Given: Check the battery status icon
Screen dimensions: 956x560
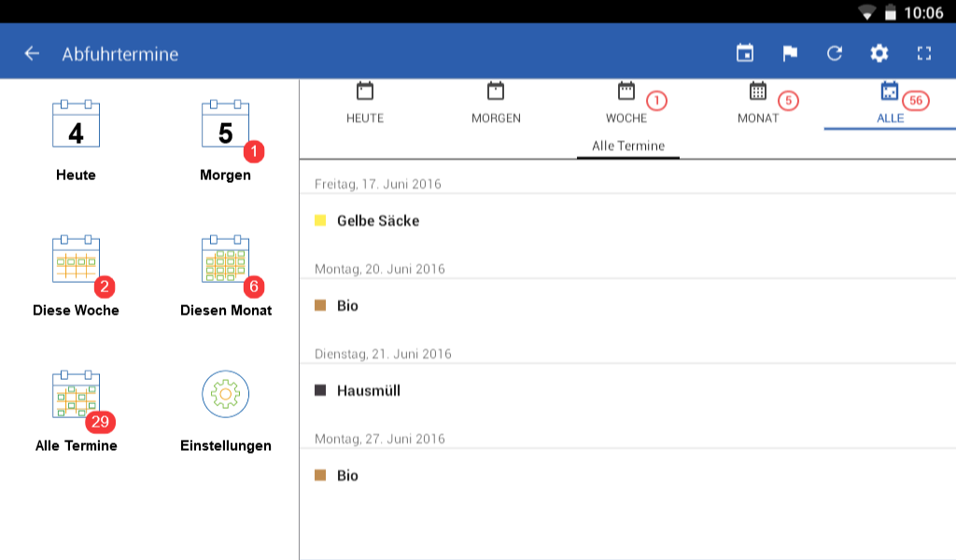Looking at the screenshot, I should click(x=891, y=13).
